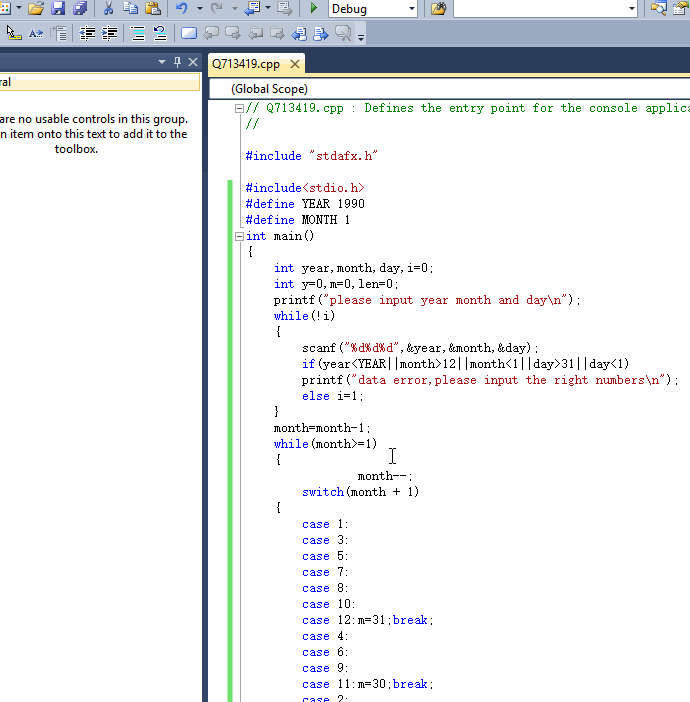690x702 pixels.
Task: Click the '#define YEAR 1990' line
Action: click(x=305, y=204)
